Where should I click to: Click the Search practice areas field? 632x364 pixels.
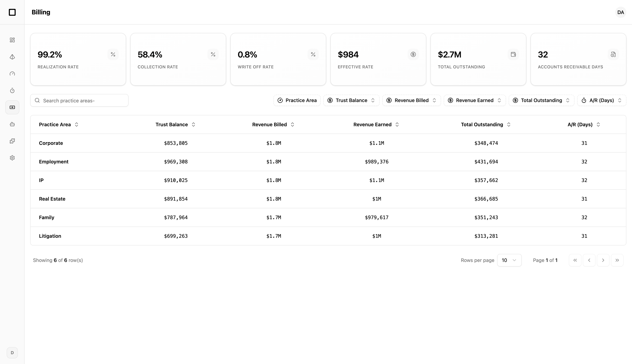(79, 100)
